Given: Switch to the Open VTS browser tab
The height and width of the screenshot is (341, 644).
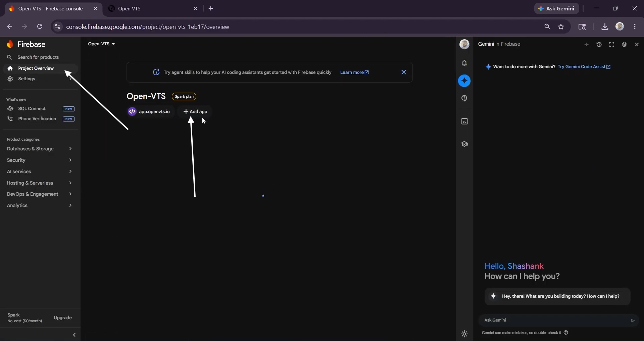Looking at the screenshot, I should pyautogui.click(x=129, y=9).
